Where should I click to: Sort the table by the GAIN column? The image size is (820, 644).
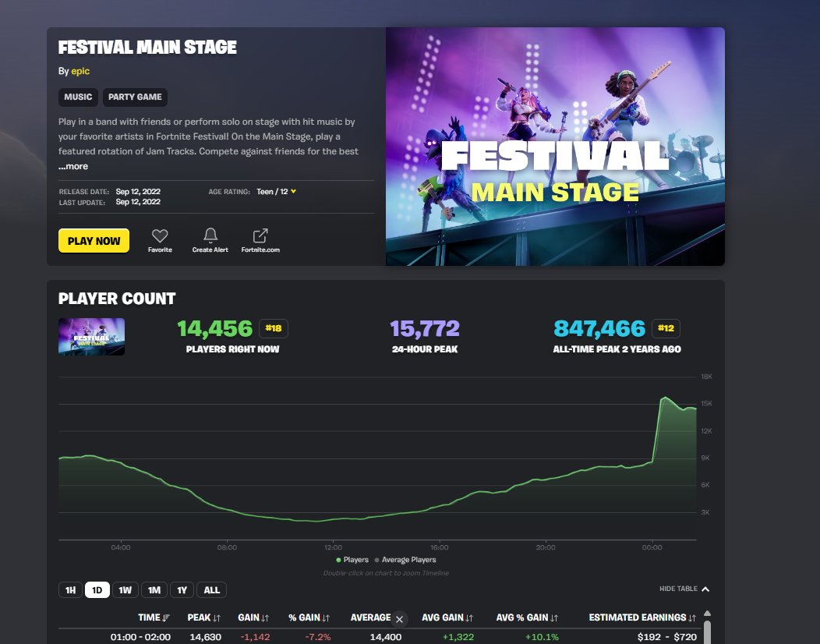click(x=253, y=617)
